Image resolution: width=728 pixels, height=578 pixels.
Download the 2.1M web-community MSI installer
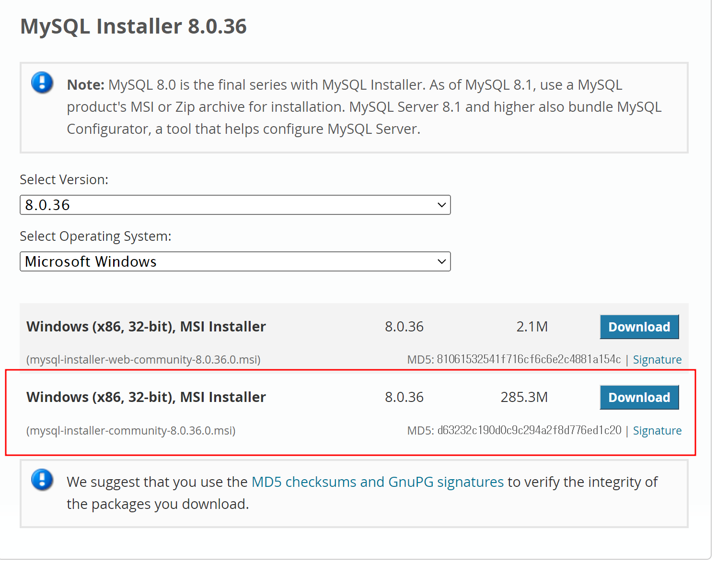[x=639, y=327]
